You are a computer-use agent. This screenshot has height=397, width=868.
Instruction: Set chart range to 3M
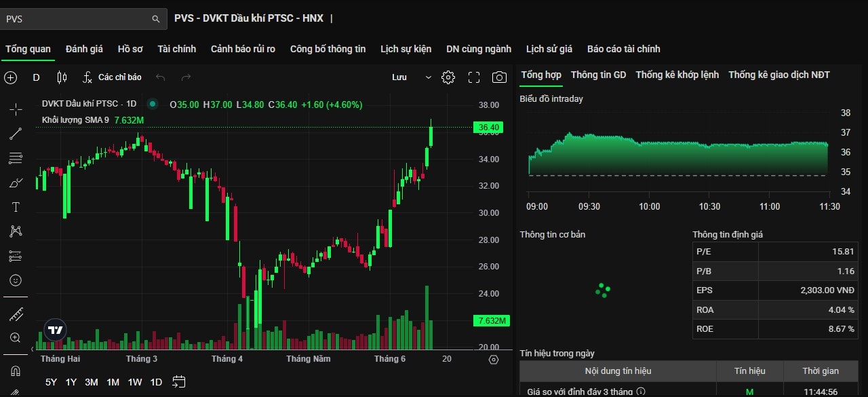tap(92, 382)
